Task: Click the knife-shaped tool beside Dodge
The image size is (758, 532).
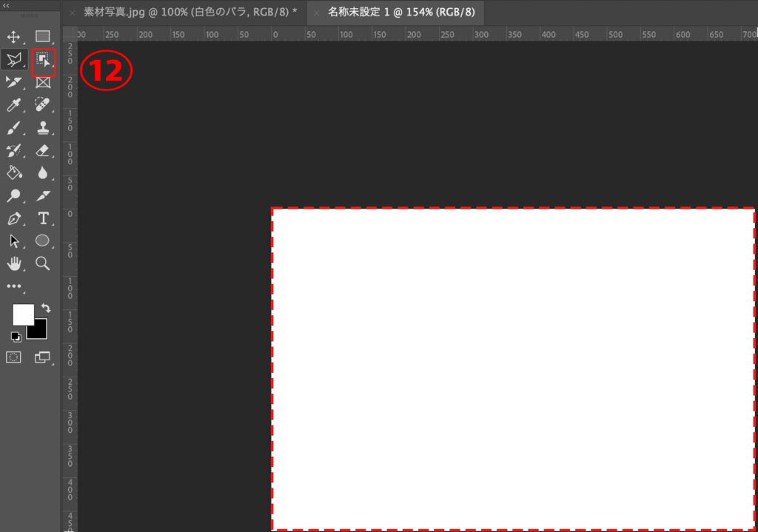Action: (43, 195)
